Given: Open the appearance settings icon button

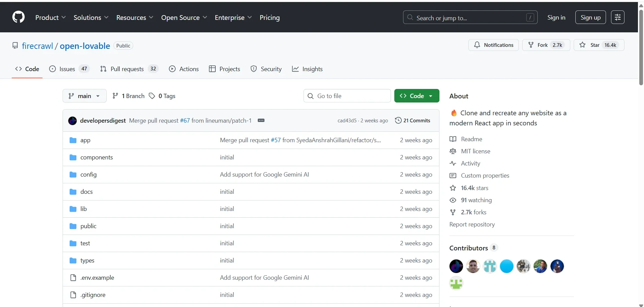Looking at the screenshot, I should (x=617, y=17).
